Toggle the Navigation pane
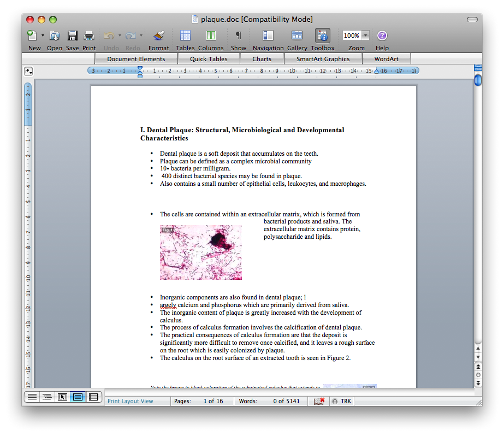The width and height of the screenshot is (504, 436). pos(268,36)
